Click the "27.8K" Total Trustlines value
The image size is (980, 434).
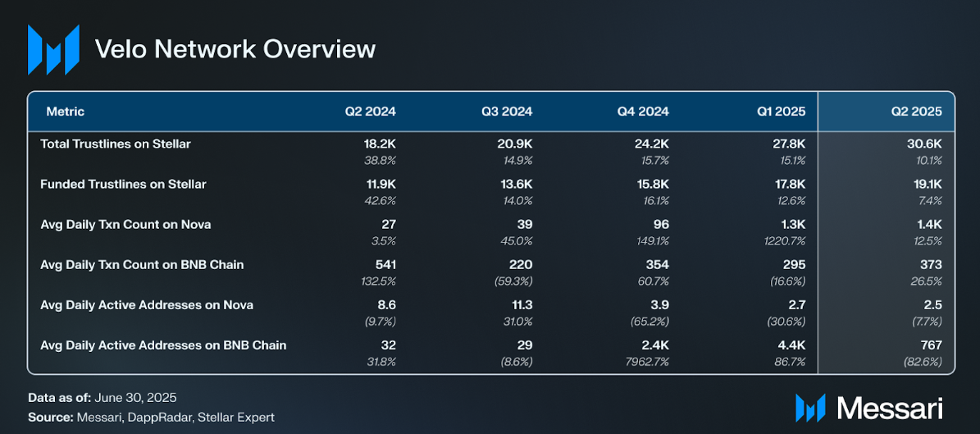click(x=790, y=144)
